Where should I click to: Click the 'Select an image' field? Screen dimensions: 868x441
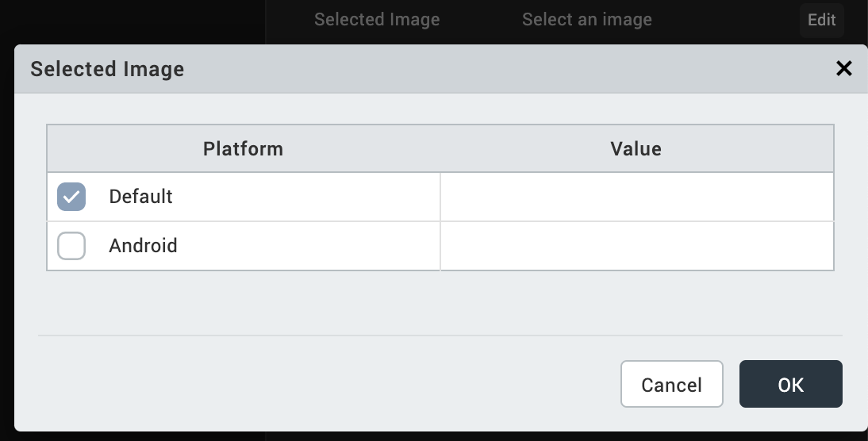587,20
